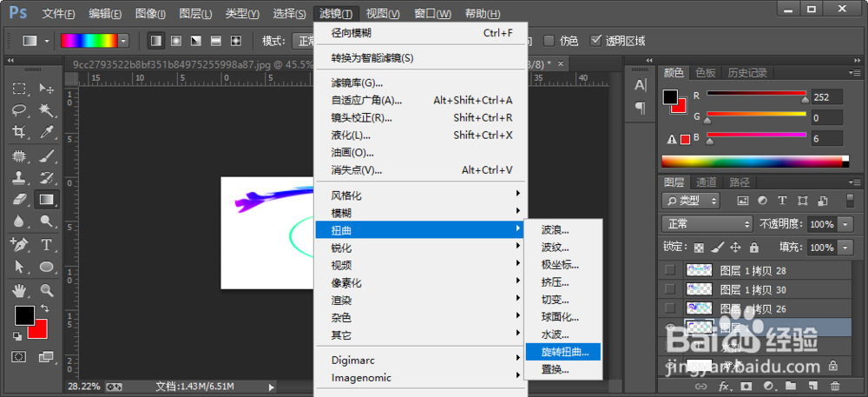Toggle lock position for layer
Screen dimensions: 868x397
736,248
